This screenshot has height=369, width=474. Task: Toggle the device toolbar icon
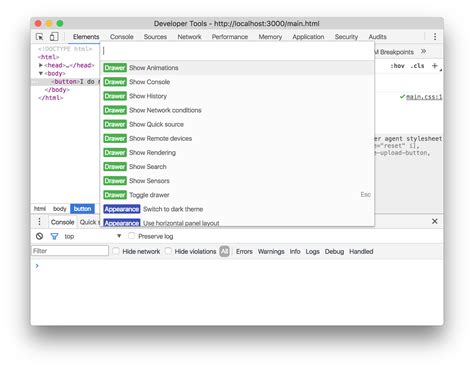[x=54, y=37]
